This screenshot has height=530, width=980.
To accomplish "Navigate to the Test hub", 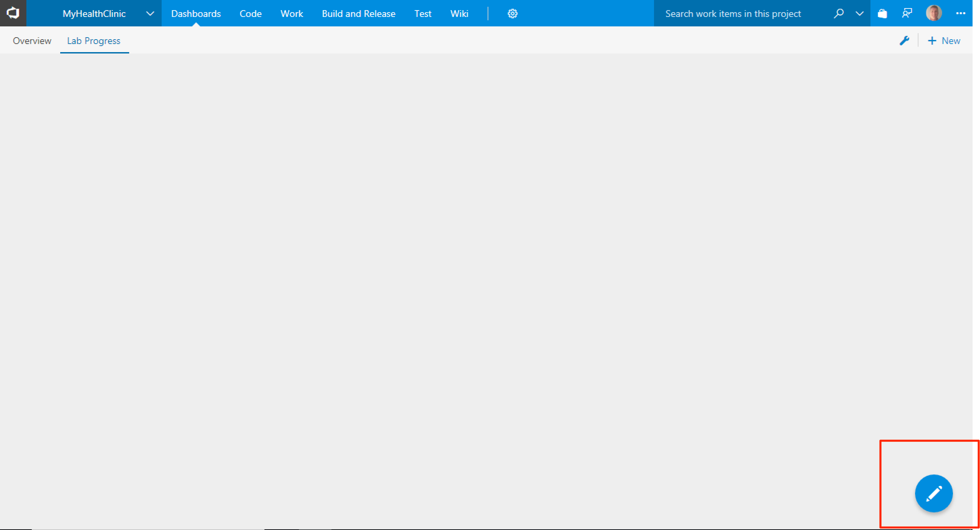I will pos(423,14).
